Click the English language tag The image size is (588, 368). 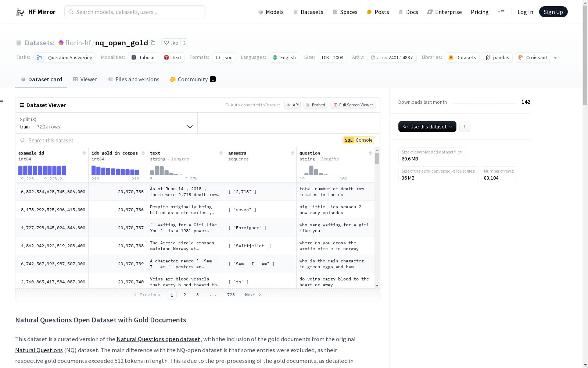coord(284,57)
